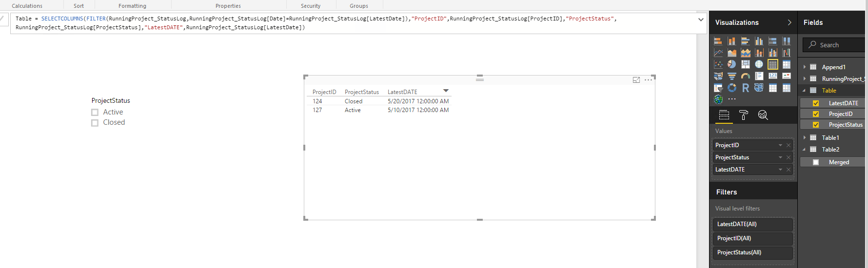868x268 pixels.
Task: Select the Slicer visualization
Action: (x=718, y=88)
